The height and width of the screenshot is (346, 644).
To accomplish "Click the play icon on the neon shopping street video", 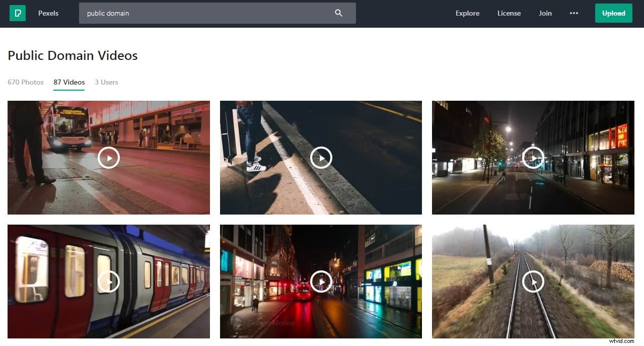I will tap(321, 282).
